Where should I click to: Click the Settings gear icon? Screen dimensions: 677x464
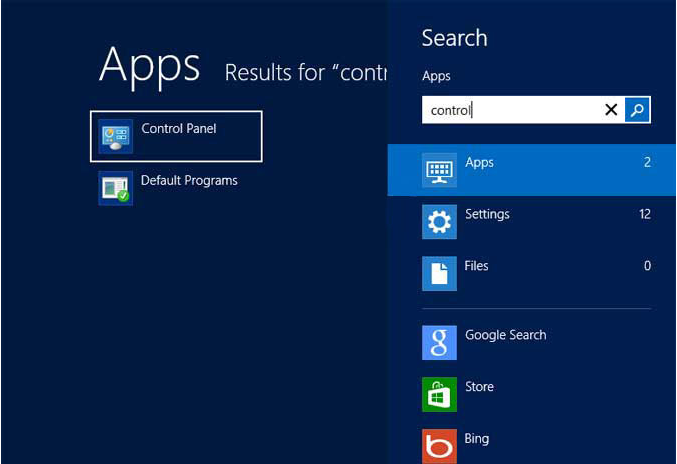pos(439,222)
